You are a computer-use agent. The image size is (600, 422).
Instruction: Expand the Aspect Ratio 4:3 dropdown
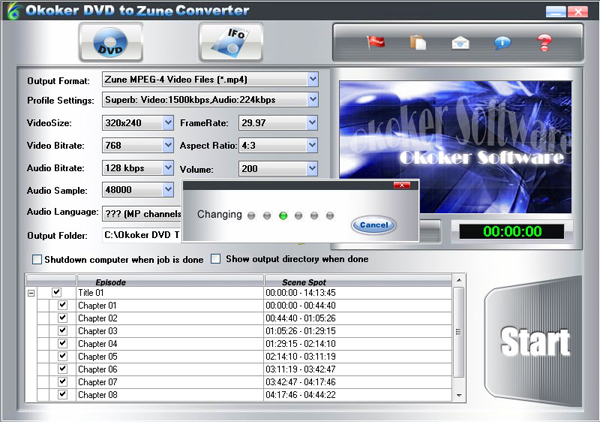click(x=312, y=145)
